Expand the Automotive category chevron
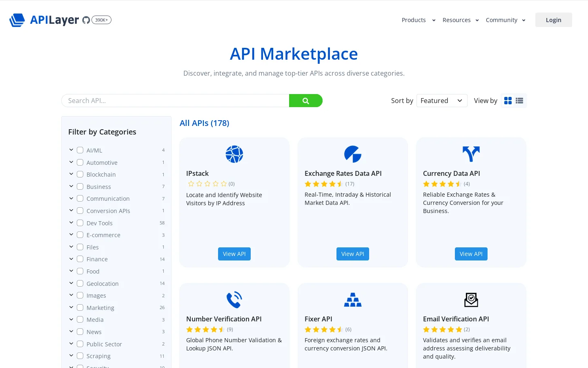This screenshot has height=368, width=588. click(71, 162)
